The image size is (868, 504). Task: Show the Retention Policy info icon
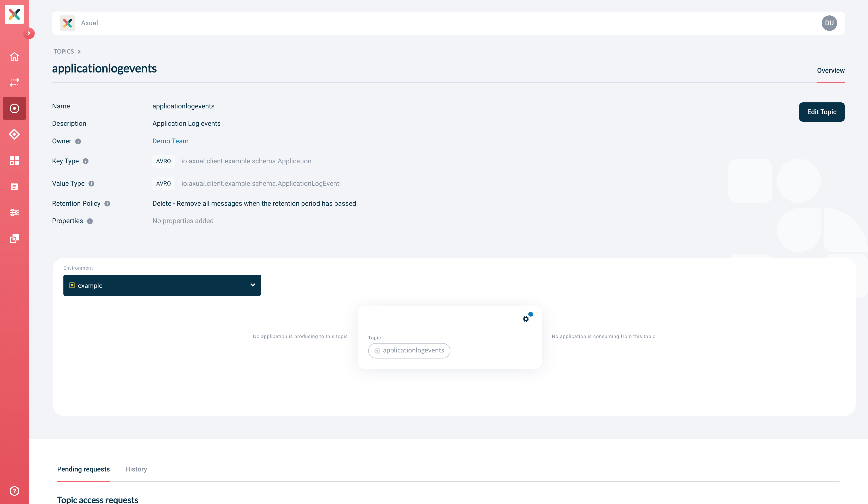point(107,204)
